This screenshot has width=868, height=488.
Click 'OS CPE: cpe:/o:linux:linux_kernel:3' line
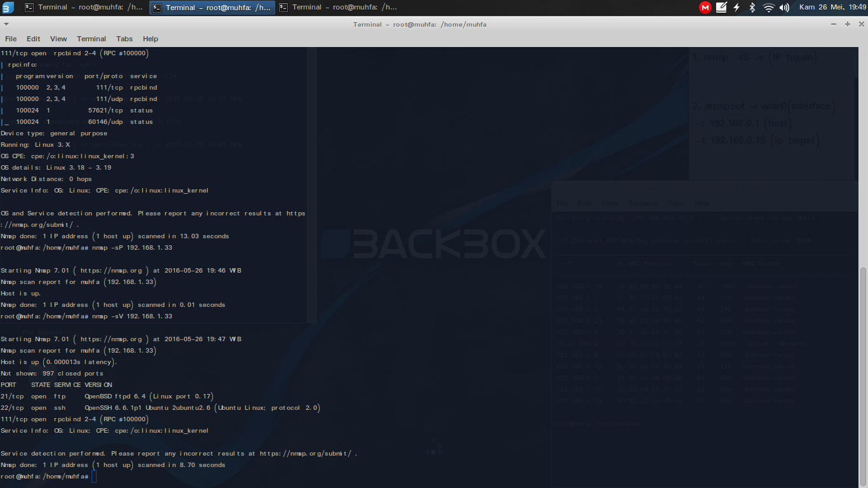point(67,156)
